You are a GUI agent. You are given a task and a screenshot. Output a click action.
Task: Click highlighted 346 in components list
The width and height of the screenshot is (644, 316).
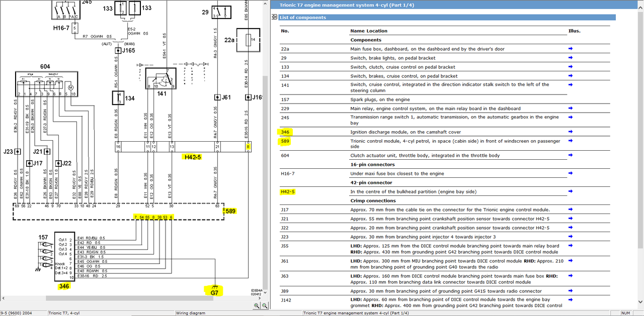285,132
